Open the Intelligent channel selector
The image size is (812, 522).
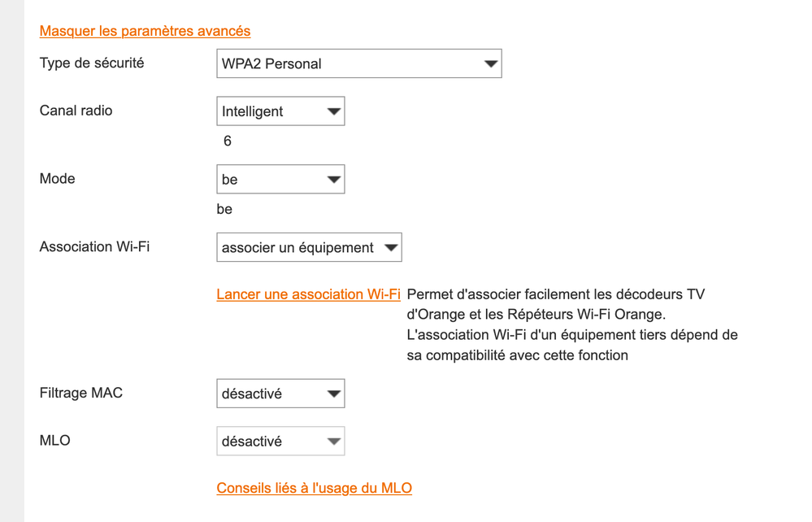tap(268, 112)
